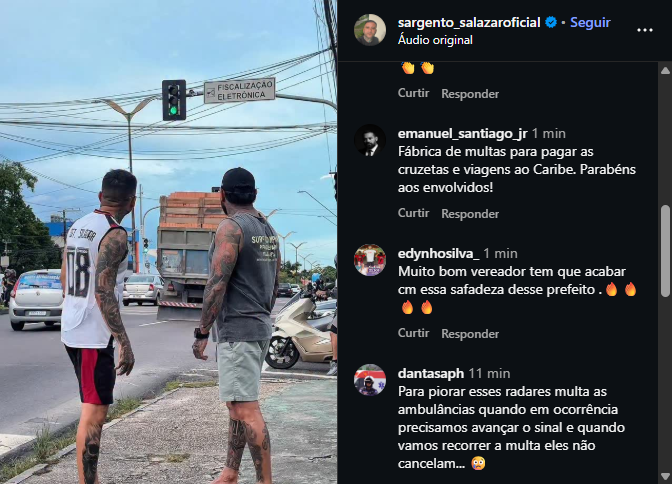This screenshot has width=672, height=484.
Task: Reply to the clapping emoji comment
Action: tap(470, 93)
